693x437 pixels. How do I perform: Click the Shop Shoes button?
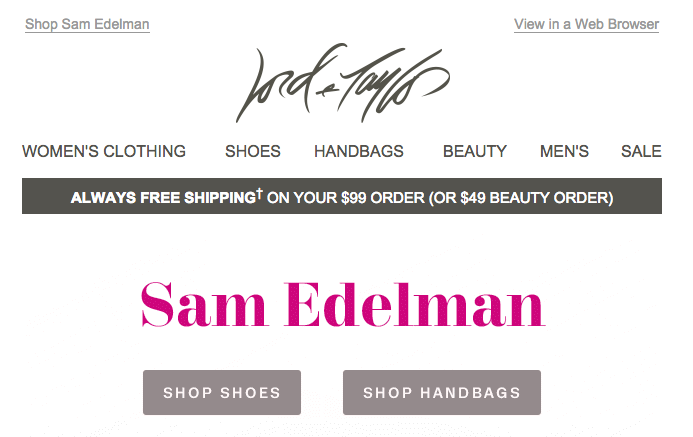pos(222,392)
